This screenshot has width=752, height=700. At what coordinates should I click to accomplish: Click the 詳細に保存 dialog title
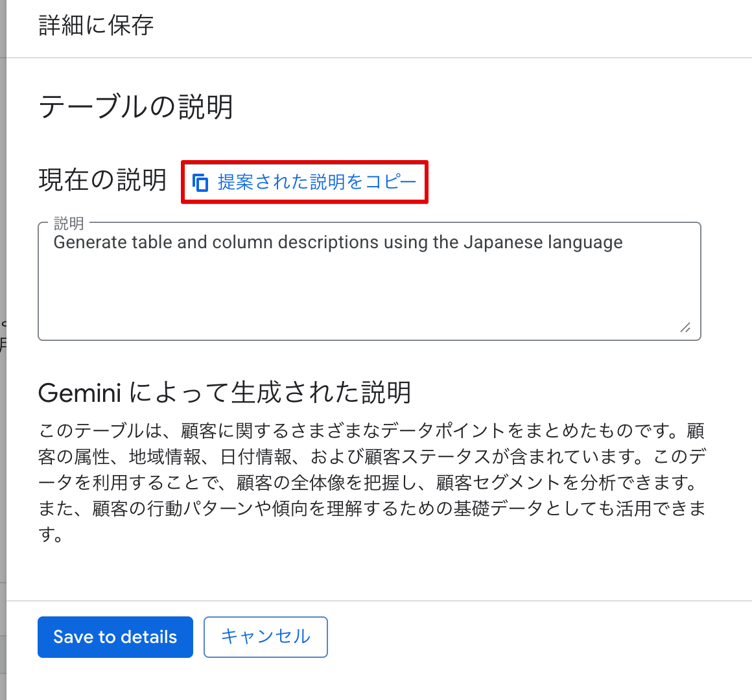[95, 25]
